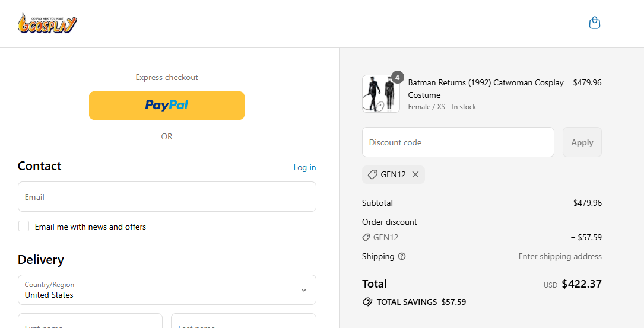Click the First name field
Screen dimensions: 644x328
pos(90,321)
